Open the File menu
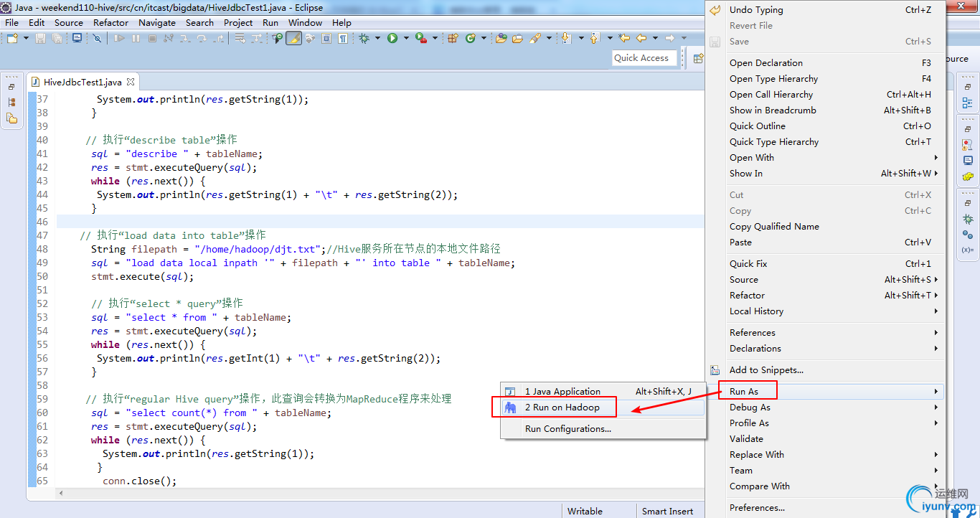Viewport: 980px width, 518px height. click(x=12, y=22)
